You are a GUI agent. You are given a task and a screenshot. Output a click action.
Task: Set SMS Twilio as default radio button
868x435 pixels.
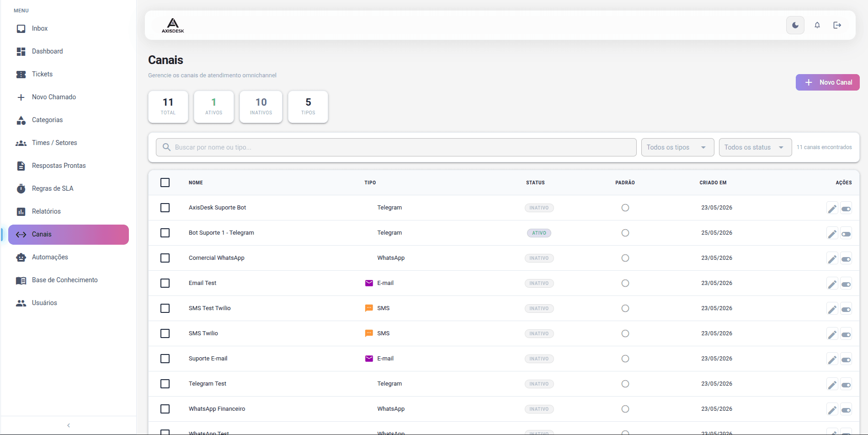(625, 333)
